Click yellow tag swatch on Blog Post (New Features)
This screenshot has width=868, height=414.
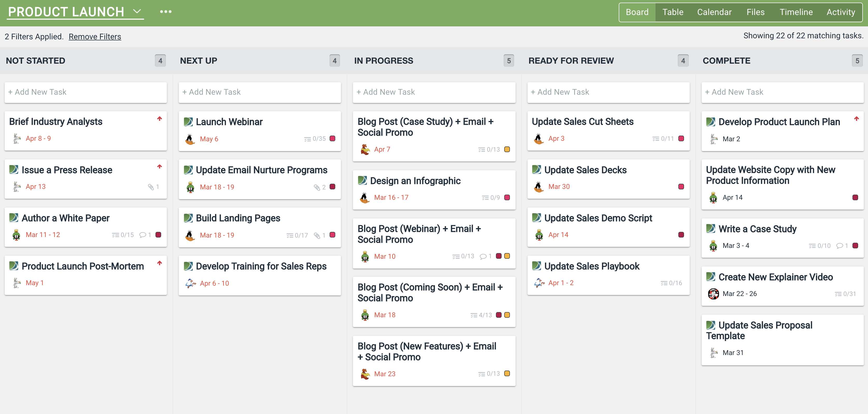507,374
